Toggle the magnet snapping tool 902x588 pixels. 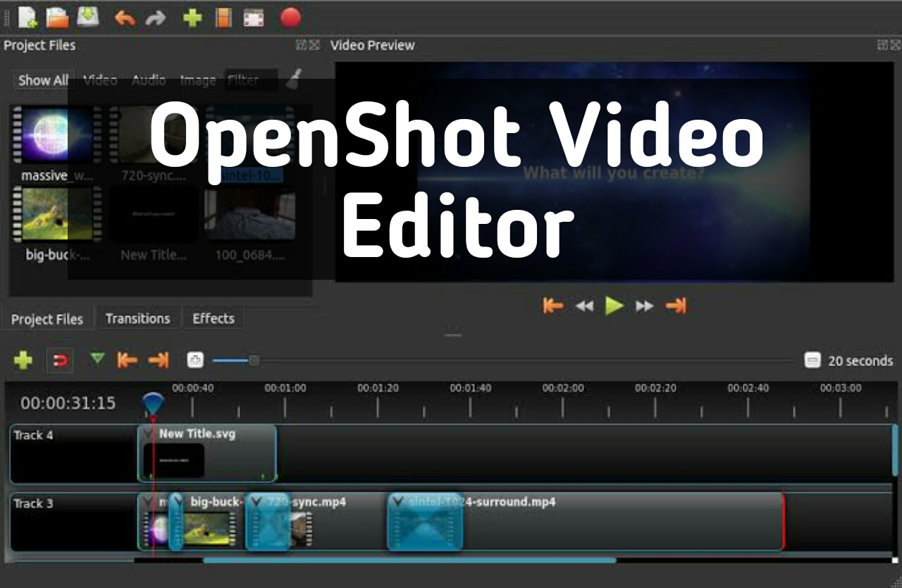pos(59,360)
